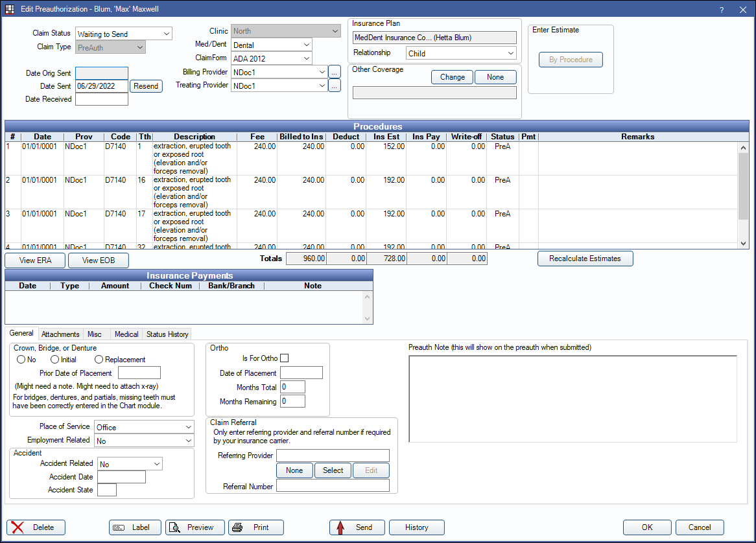Click the red X Delete icon
Viewport: 756px width, 543px height.
pyautogui.click(x=18, y=527)
